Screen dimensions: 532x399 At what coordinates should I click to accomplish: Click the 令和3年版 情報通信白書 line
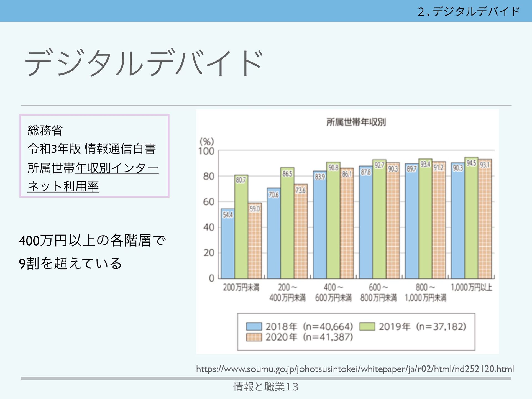point(91,149)
